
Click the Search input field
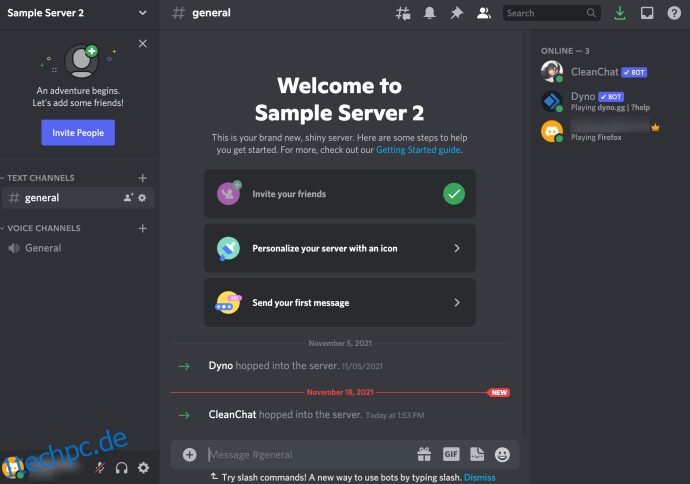(551, 13)
